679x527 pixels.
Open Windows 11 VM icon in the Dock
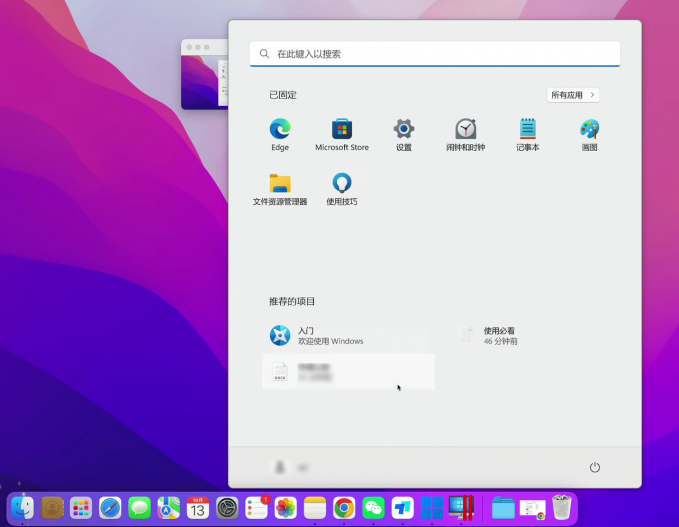[432, 508]
